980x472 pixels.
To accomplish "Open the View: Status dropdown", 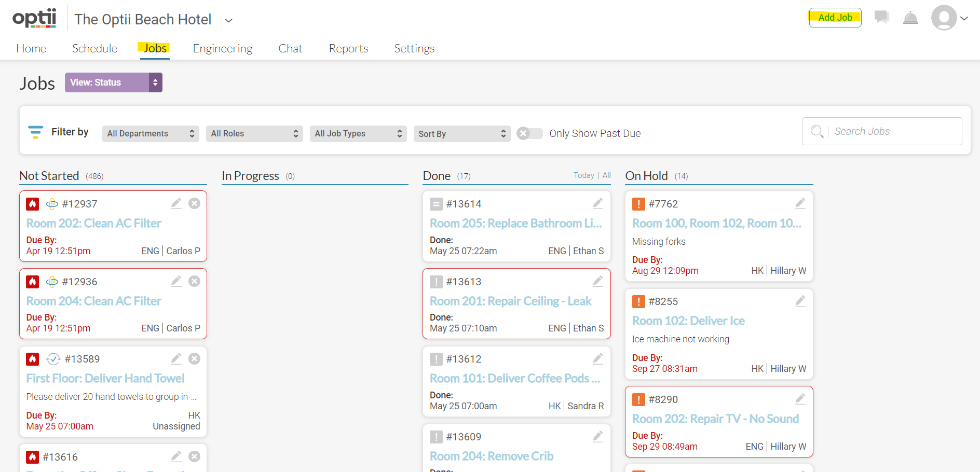I will point(114,82).
